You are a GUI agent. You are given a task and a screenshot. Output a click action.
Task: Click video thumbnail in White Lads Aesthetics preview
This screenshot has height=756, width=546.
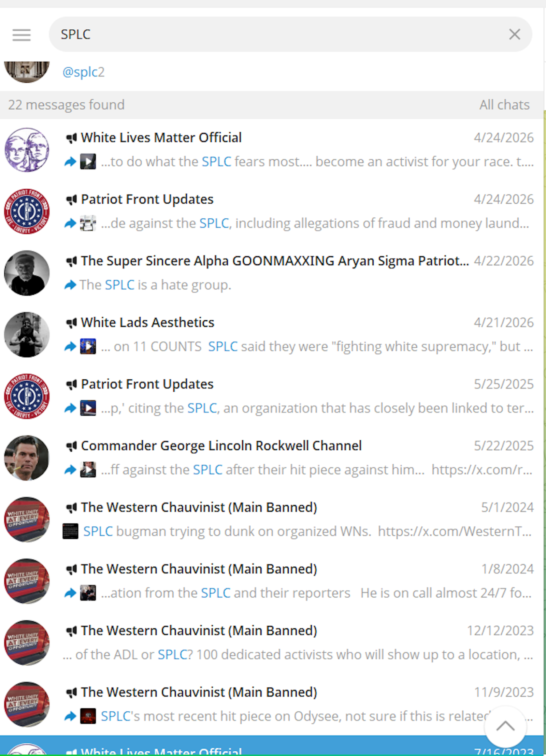[x=88, y=347]
